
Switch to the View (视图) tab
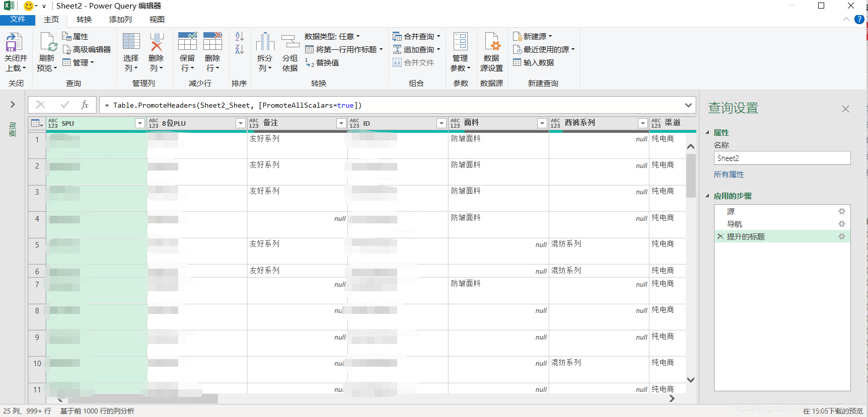pyautogui.click(x=157, y=20)
